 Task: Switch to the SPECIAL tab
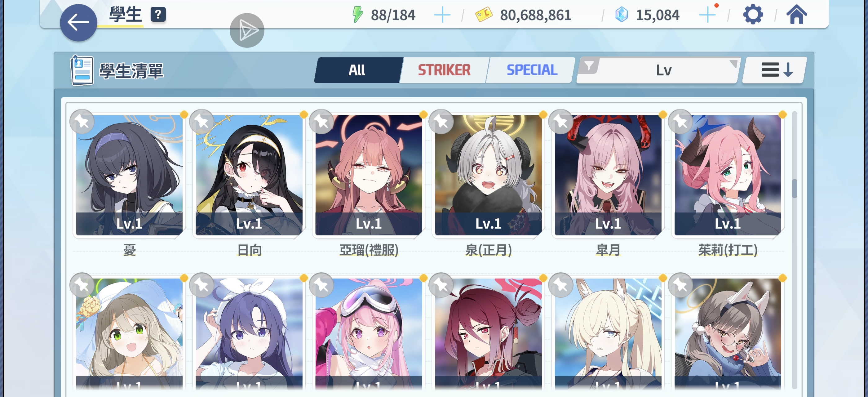click(531, 70)
